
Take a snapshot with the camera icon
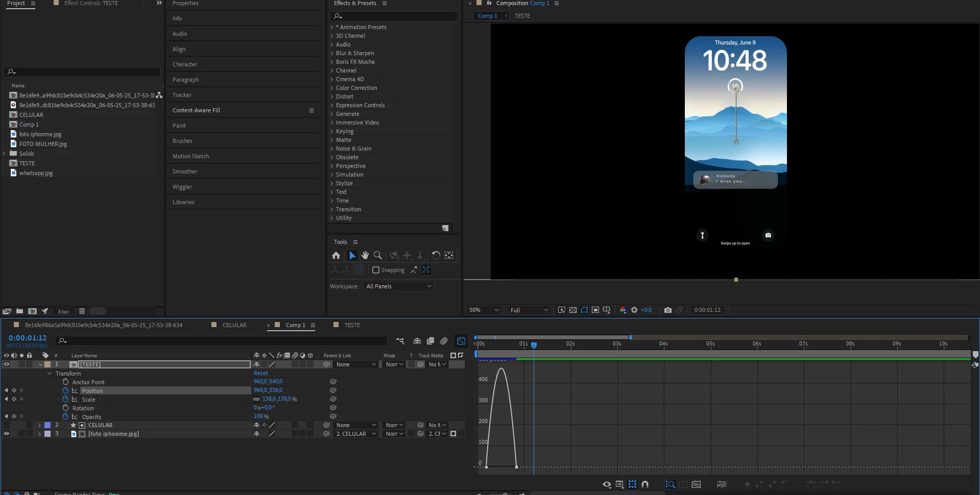click(x=667, y=310)
